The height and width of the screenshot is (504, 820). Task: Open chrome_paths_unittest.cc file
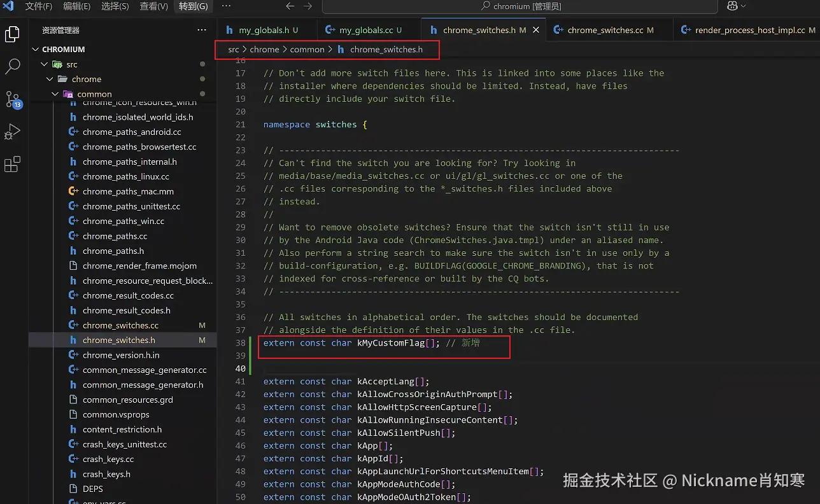pyautogui.click(x=131, y=206)
